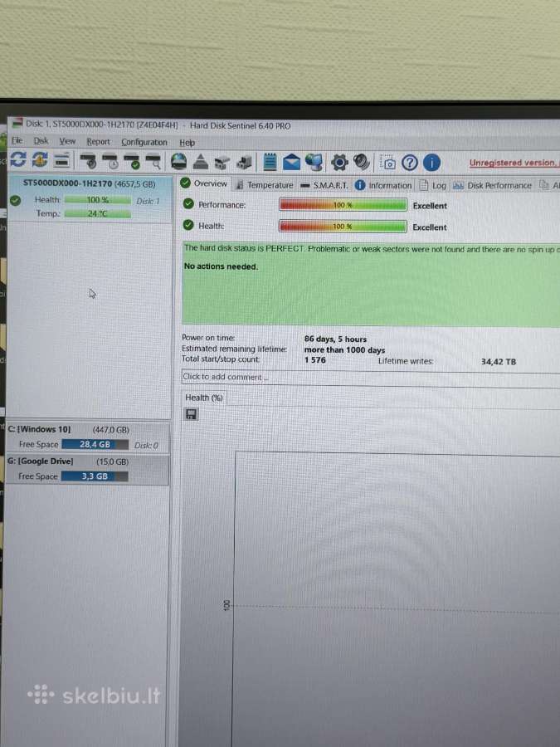Select the Health (%) graph tab
560x747 pixels.
pyautogui.click(x=204, y=398)
